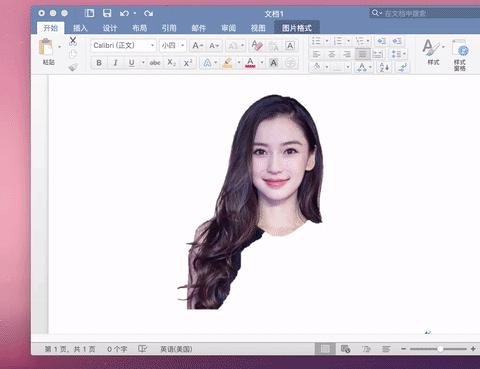Click the save icon in title bar

point(107,13)
